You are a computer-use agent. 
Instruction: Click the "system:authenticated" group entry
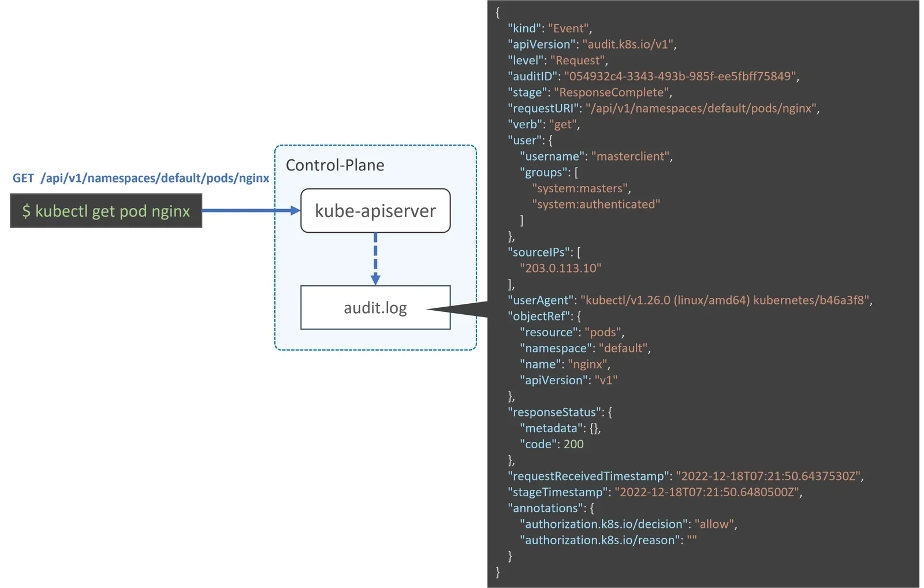[x=596, y=204]
